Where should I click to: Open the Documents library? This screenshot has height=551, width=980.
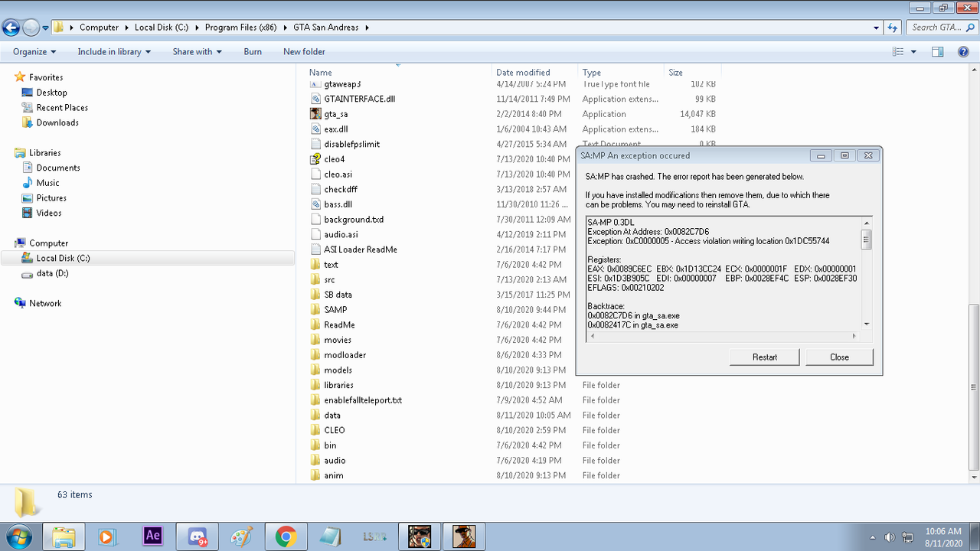coord(58,168)
